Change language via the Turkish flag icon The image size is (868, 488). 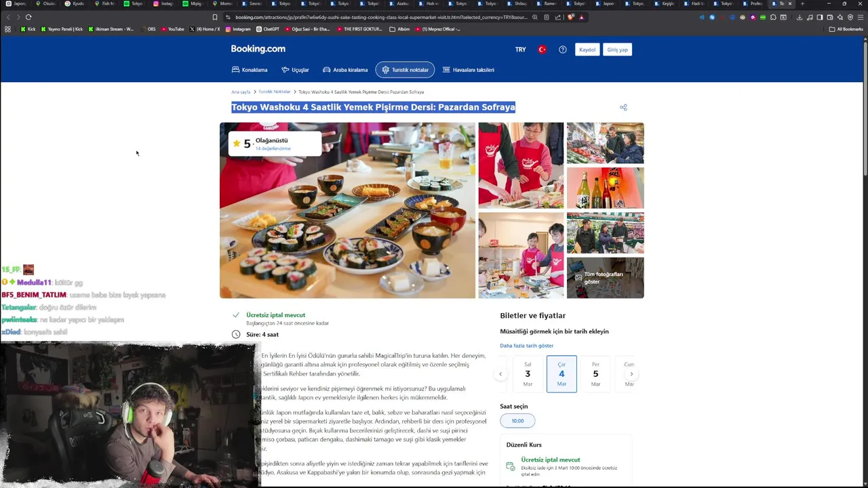542,49
